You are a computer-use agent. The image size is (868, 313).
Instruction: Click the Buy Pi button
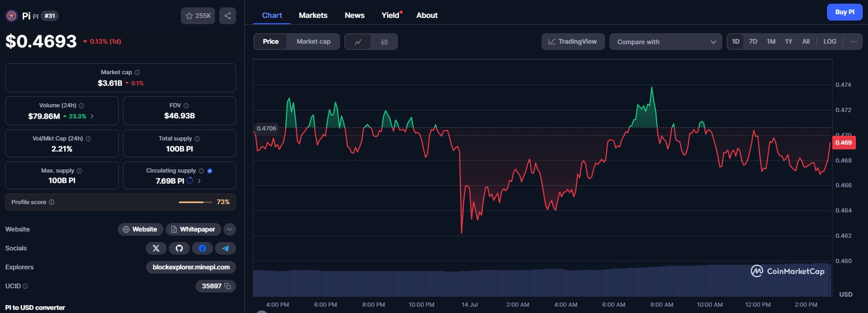coord(844,12)
